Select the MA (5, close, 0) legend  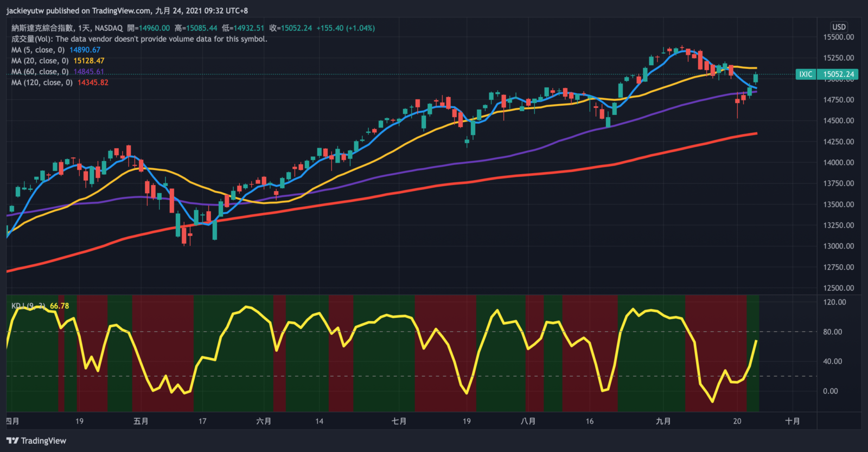[38, 50]
